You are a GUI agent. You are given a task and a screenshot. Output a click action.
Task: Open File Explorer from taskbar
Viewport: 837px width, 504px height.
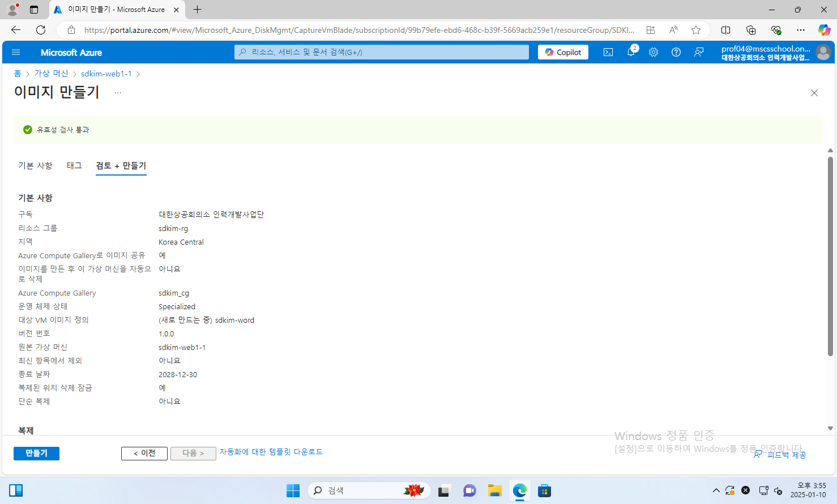494,490
